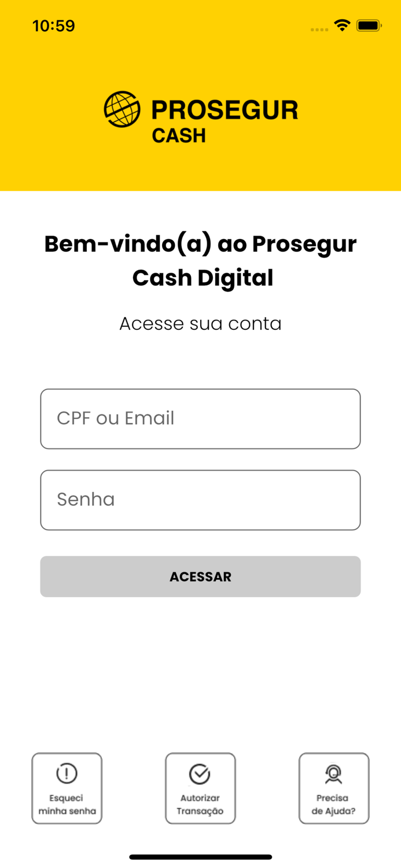This screenshot has height=868, width=401.
Task: Tap the Wi-Fi indicator icon
Action: tap(341, 25)
